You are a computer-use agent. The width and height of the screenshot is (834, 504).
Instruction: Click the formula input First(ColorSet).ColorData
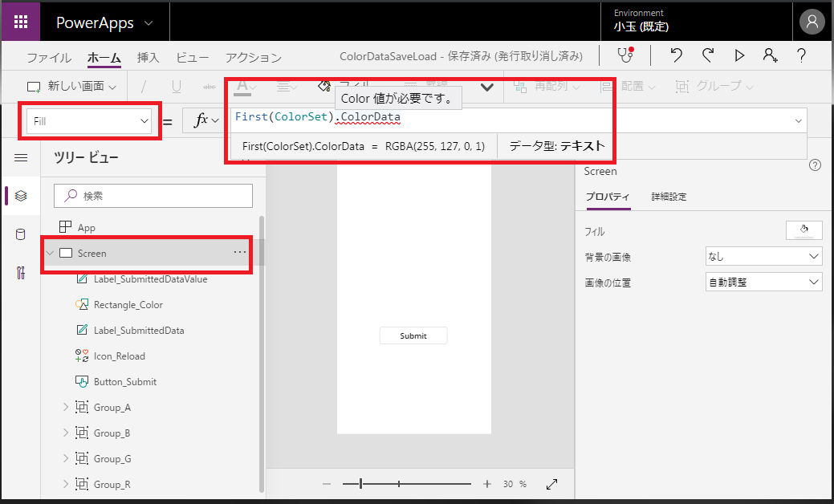(x=318, y=117)
